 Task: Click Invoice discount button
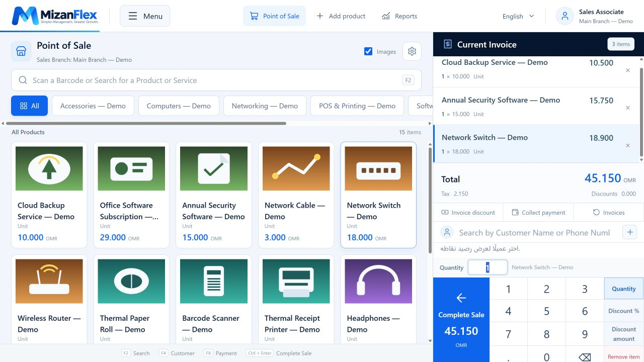pyautogui.click(x=468, y=212)
